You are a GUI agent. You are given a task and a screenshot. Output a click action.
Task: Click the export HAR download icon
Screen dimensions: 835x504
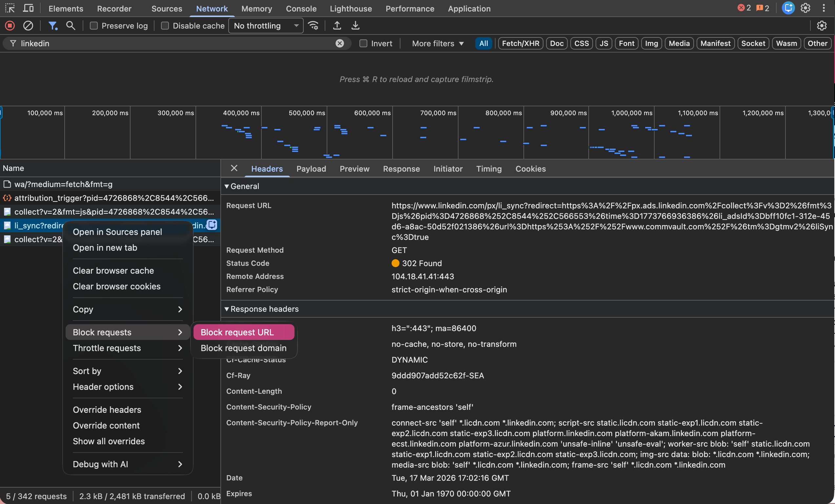(355, 26)
